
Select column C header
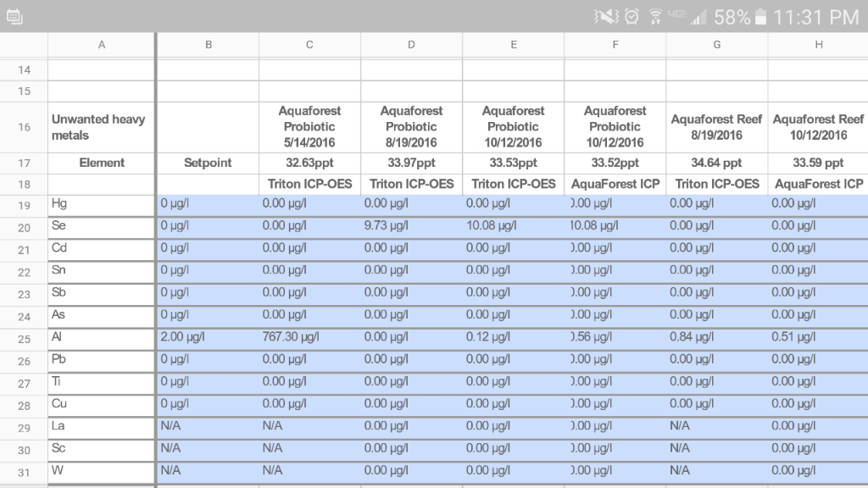(x=309, y=45)
